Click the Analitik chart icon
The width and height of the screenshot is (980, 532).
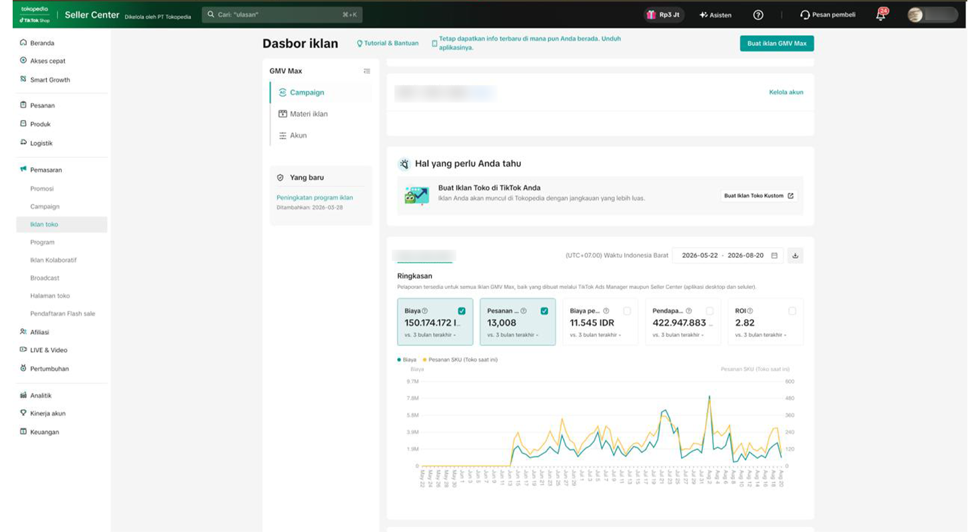(x=23, y=395)
